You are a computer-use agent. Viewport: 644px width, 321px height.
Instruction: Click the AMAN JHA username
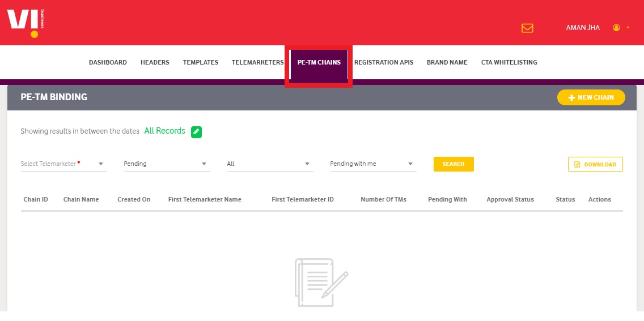tap(583, 28)
